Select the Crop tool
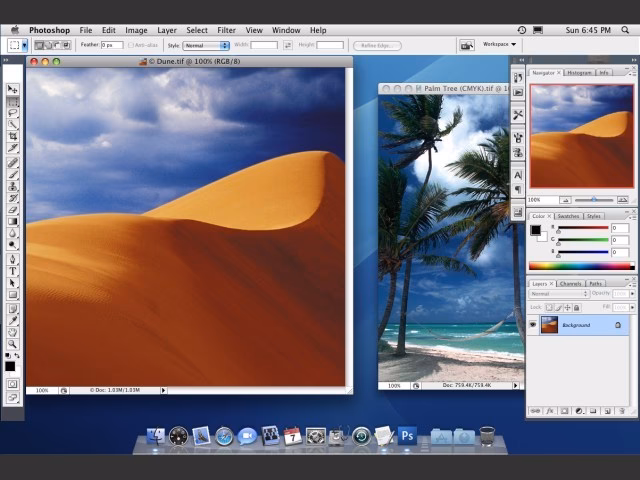Image resolution: width=640 pixels, height=480 pixels. [x=13, y=136]
